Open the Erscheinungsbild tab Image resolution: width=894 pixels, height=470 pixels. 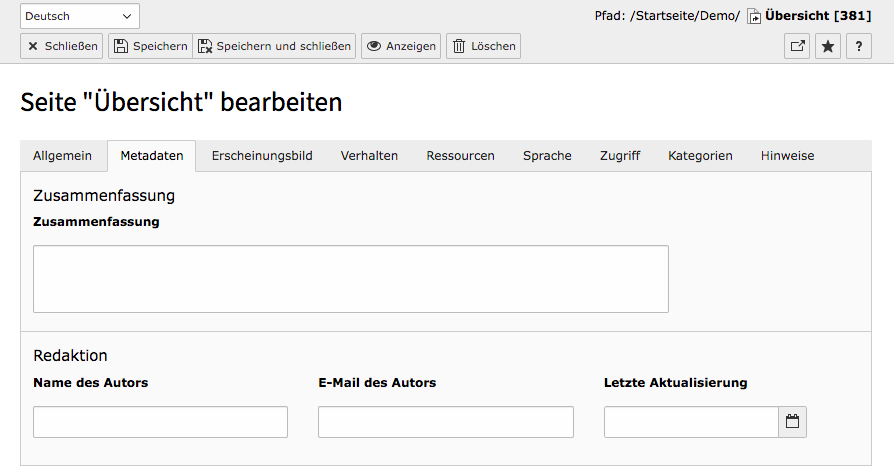tap(262, 156)
